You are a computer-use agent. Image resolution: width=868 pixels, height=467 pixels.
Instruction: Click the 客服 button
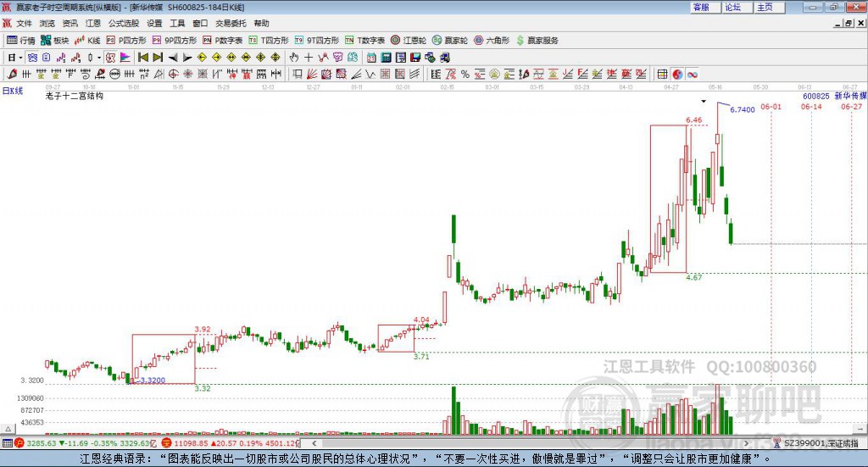pyautogui.click(x=706, y=7)
